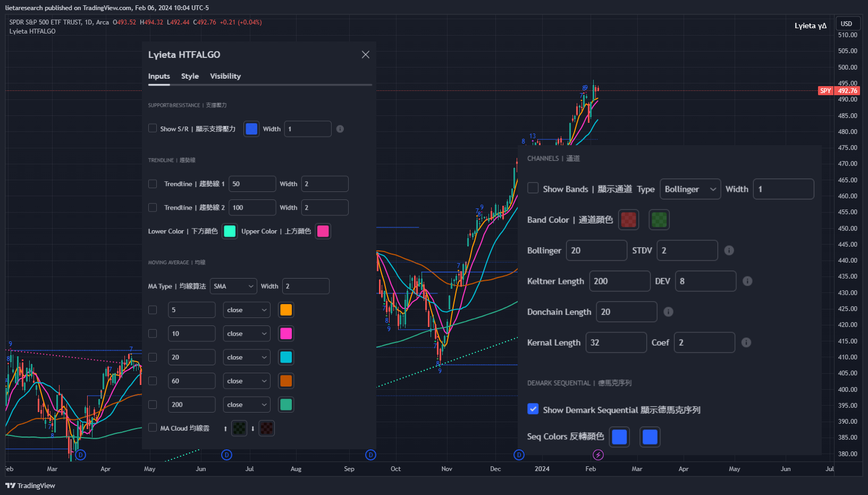
Task: Click the Keltner Length field showing 200
Action: click(x=620, y=281)
